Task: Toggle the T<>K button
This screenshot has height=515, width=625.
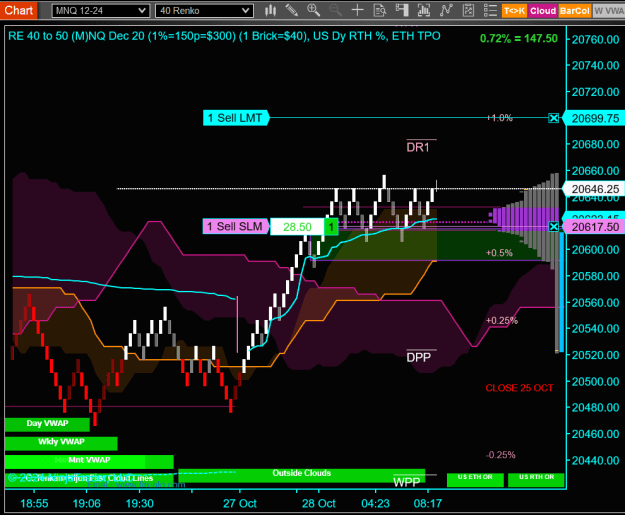Action: (514, 11)
